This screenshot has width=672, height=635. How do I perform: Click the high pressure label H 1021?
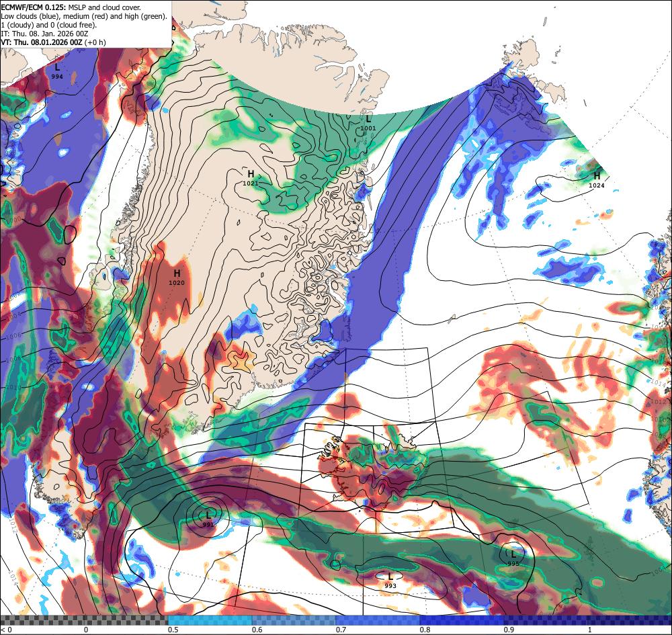tap(251, 178)
